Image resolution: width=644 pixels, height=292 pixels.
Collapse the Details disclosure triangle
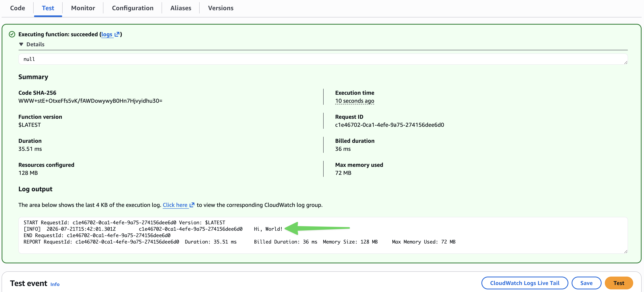tap(21, 44)
